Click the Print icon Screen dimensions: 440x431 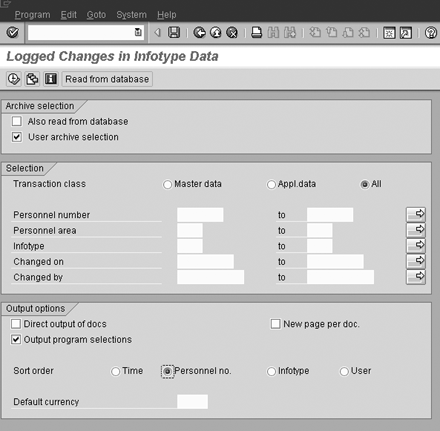(256, 32)
